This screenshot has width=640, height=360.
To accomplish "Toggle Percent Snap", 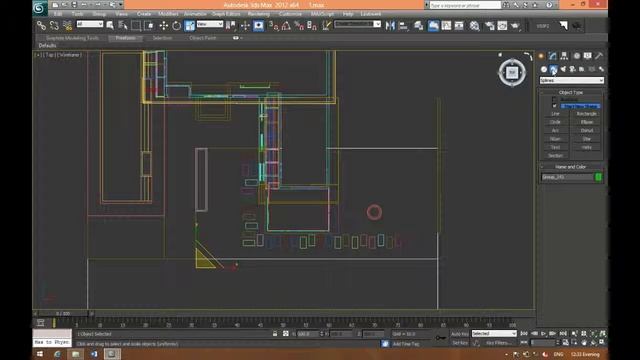I will [299, 25].
